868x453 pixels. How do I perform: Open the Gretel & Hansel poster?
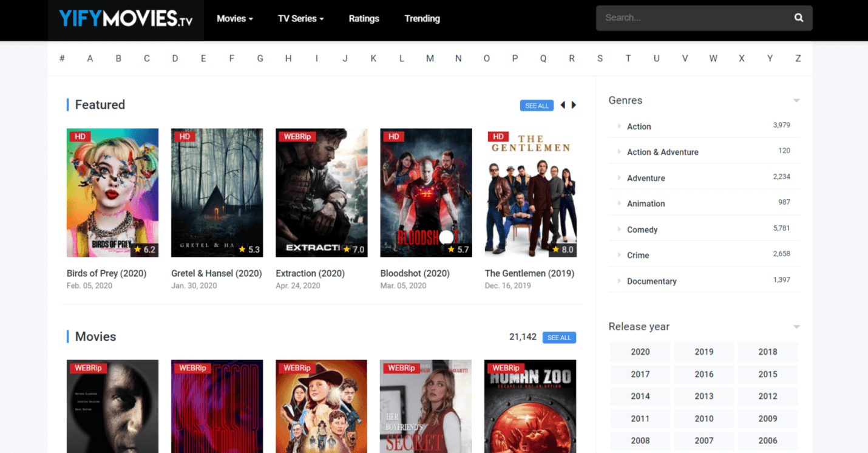point(217,192)
